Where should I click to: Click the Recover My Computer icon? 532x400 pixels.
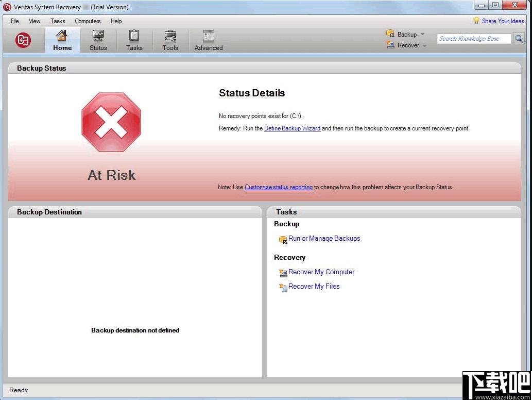tap(283, 273)
